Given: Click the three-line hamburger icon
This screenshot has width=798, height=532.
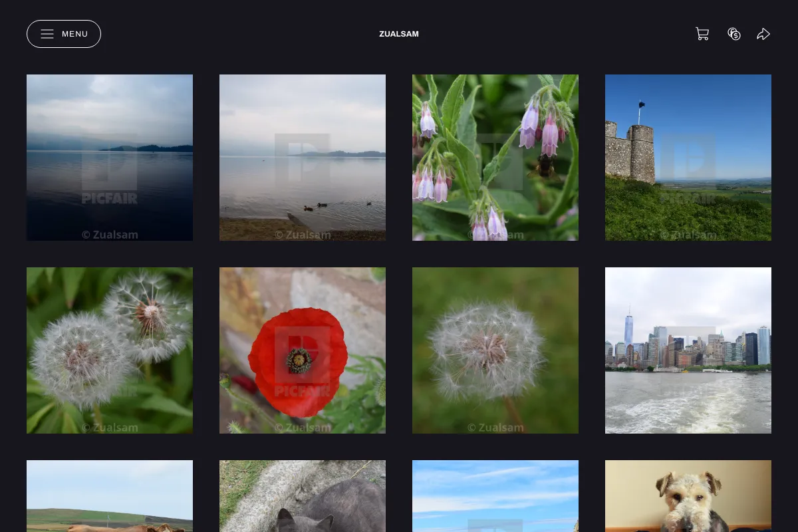Looking at the screenshot, I should 47,34.
